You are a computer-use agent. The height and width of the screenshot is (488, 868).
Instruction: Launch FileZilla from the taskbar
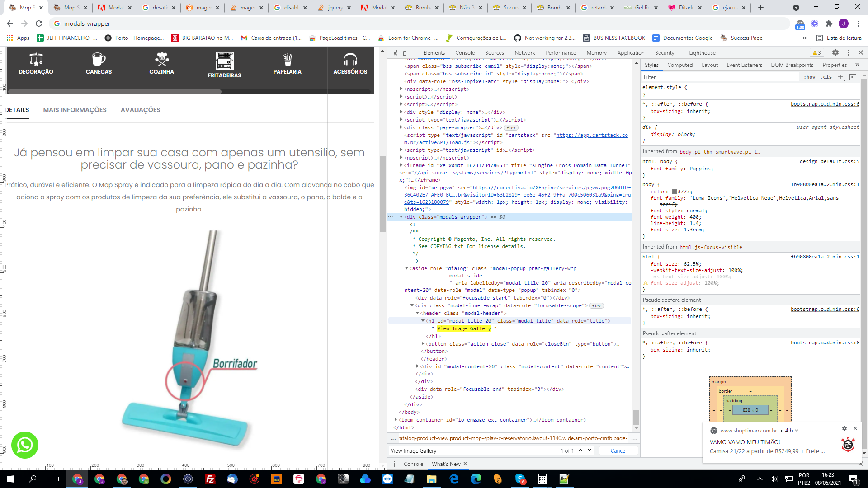pos(210,480)
